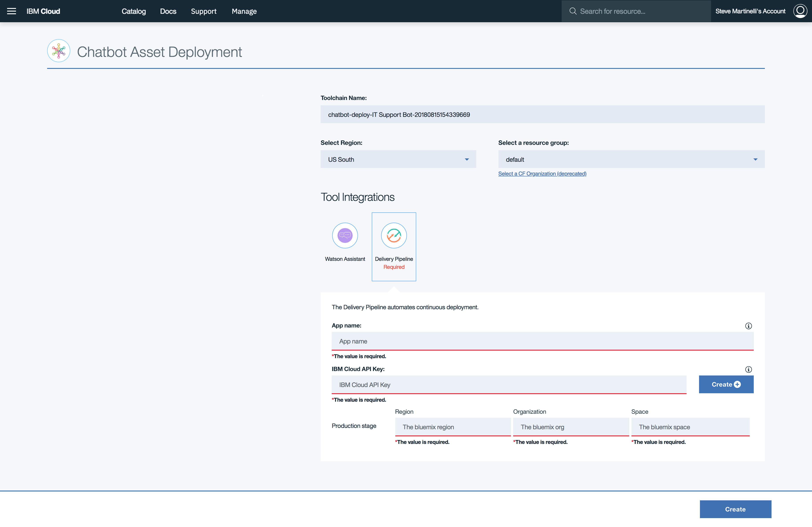
Task: Click the search magnifier icon
Action: click(573, 11)
